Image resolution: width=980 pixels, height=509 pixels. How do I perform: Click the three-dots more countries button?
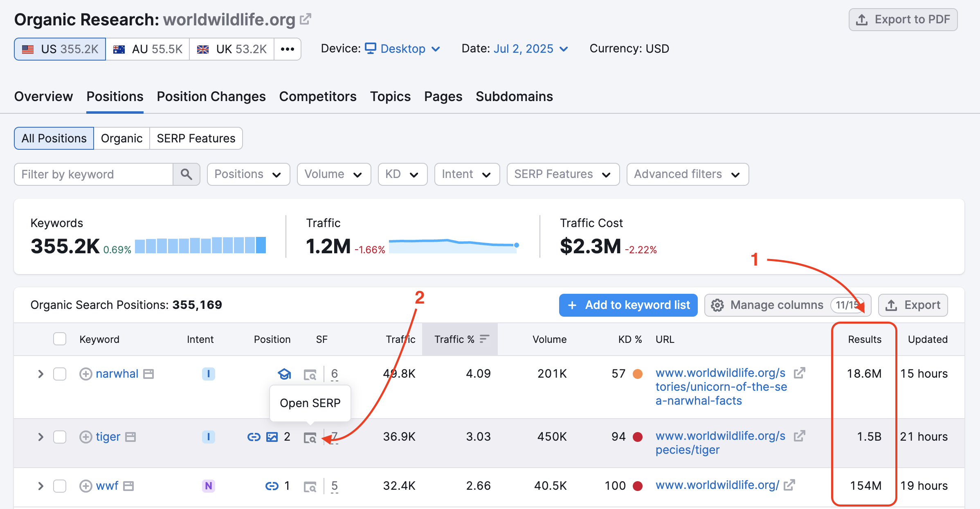[288, 49]
